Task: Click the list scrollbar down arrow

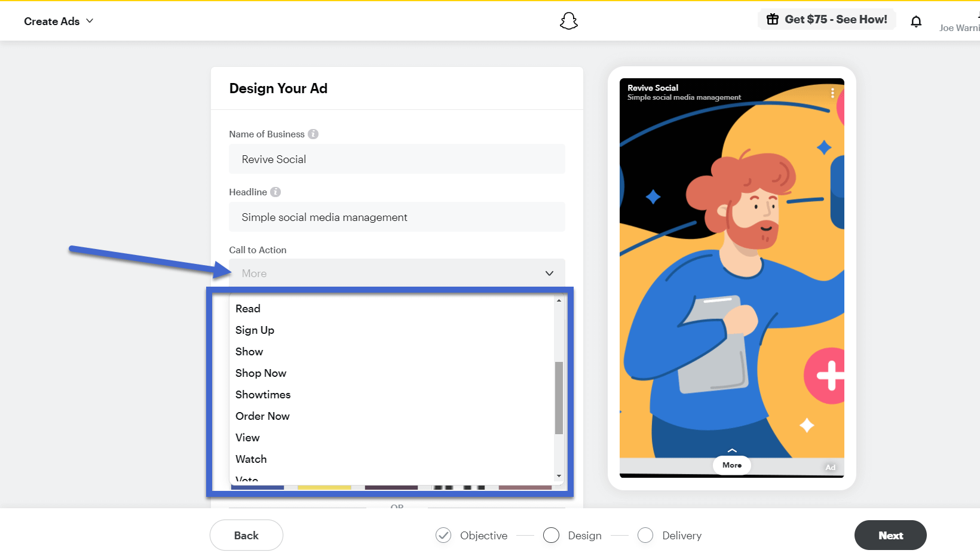Action: click(x=559, y=476)
